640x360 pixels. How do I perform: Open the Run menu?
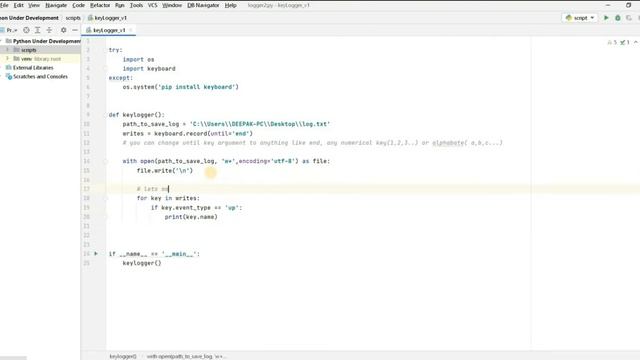pyautogui.click(x=120, y=5)
